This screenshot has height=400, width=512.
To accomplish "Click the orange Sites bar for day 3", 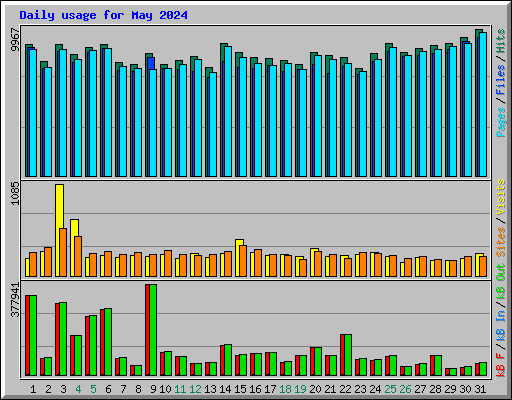I will (x=63, y=252).
